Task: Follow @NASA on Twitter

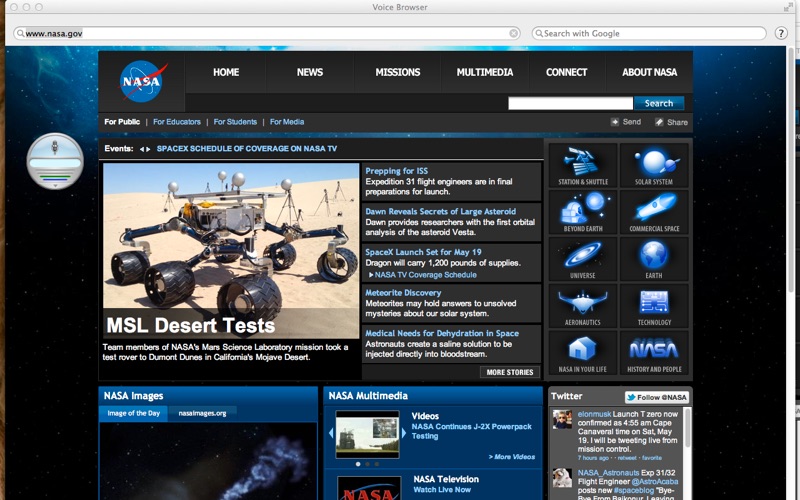Action: click(657, 397)
